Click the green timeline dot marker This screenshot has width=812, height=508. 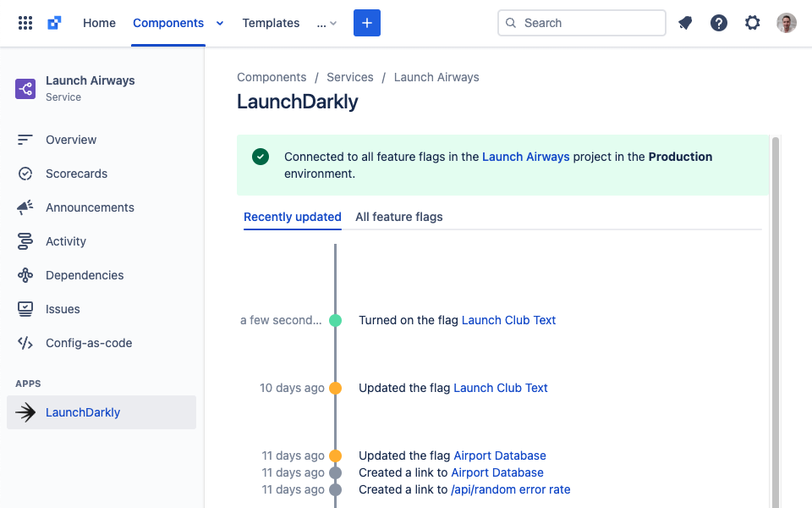point(335,320)
